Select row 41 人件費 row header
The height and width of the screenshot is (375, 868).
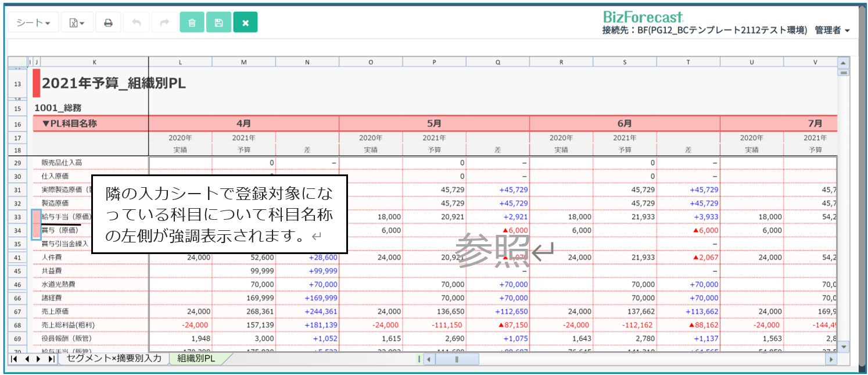(17, 256)
